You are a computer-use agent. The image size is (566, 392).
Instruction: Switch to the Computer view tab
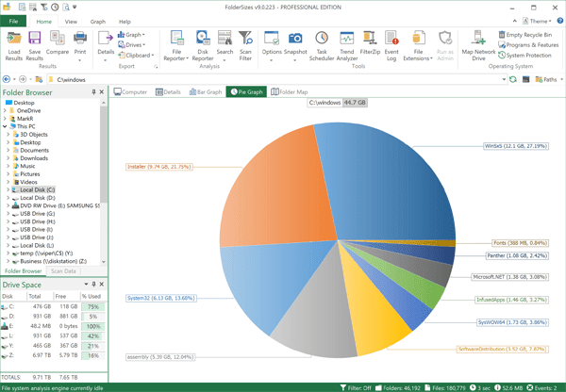pos(130,92)
